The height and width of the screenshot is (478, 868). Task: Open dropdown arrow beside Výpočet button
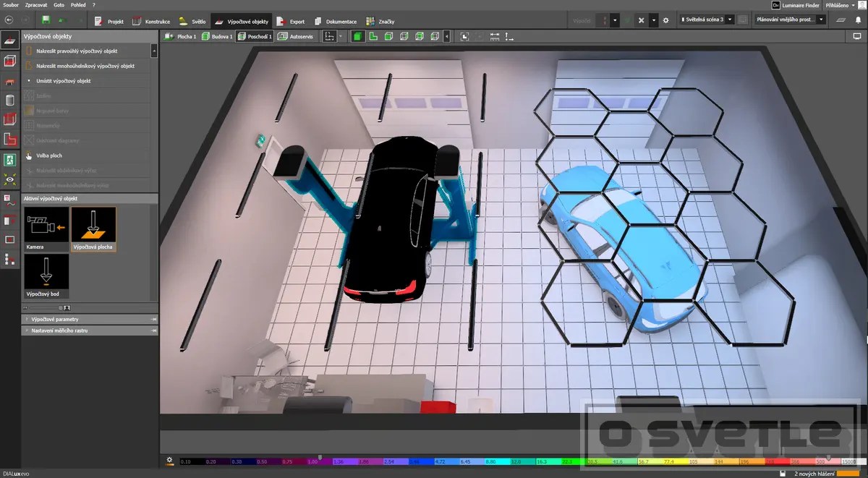(x=615, y=20)
